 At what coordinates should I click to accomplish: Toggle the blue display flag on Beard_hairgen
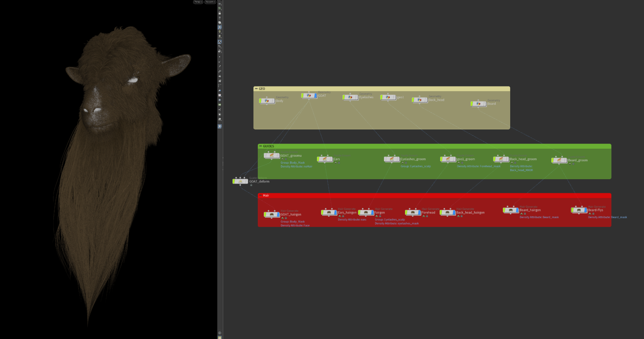[x=517, y=210]
